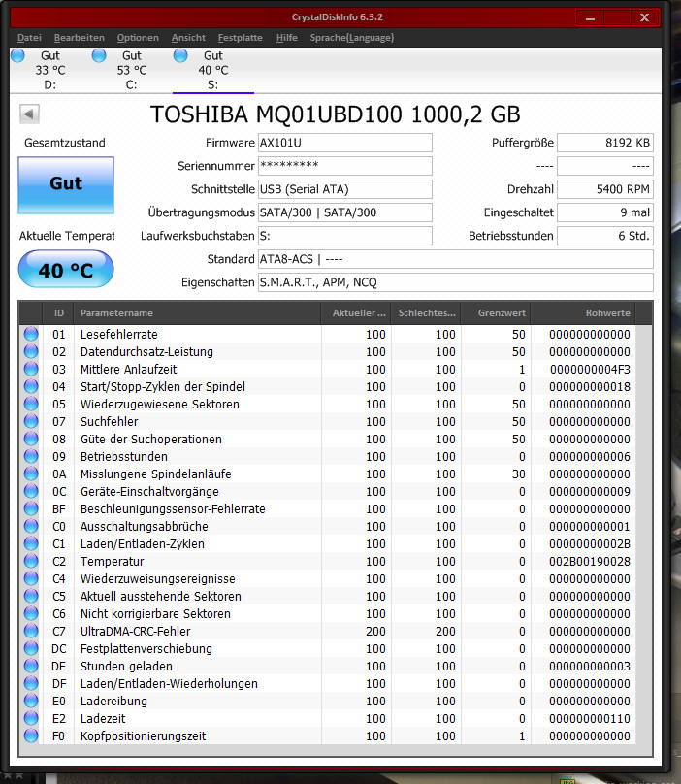This screenshot has height=784, width=681.
Task: Click status orb of Ladezeit row
Action: coord(31,718)
